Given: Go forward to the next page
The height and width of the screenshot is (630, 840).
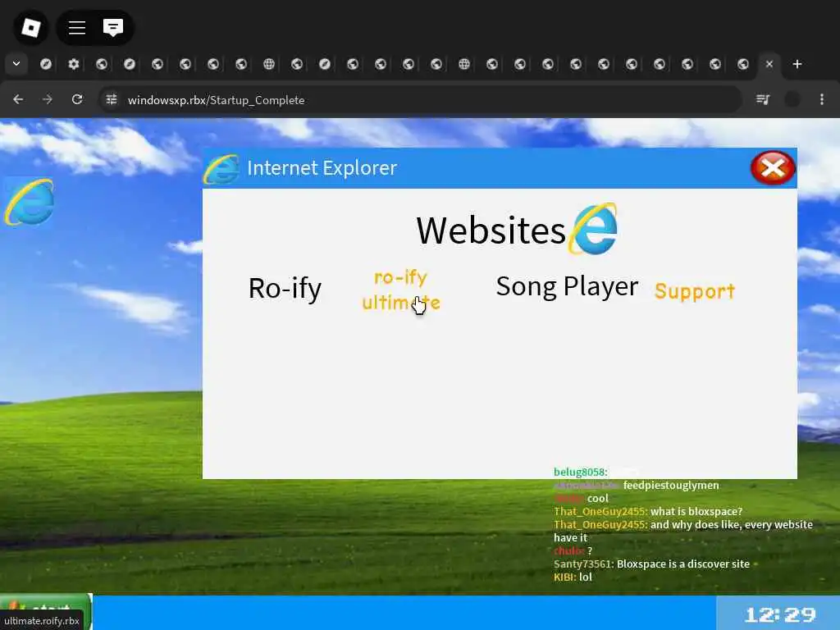Looking at the screenshot, I should coord(48,99).
